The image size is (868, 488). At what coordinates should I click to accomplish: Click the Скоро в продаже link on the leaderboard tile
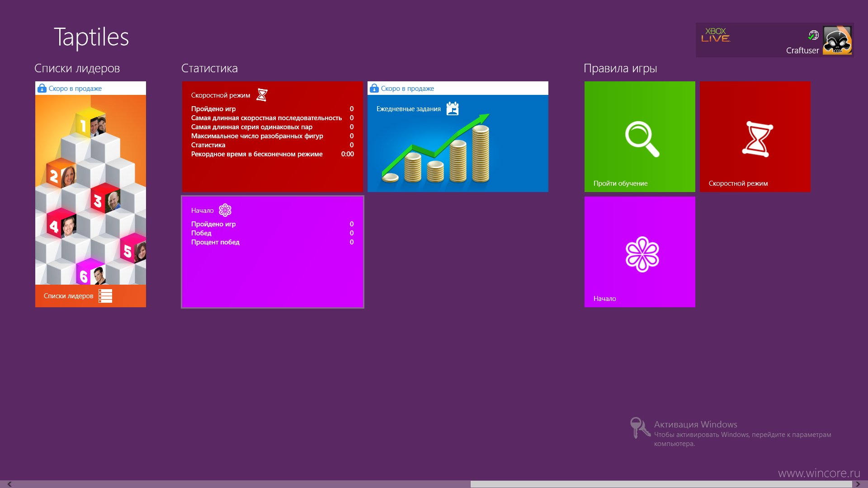pos(75,89)
